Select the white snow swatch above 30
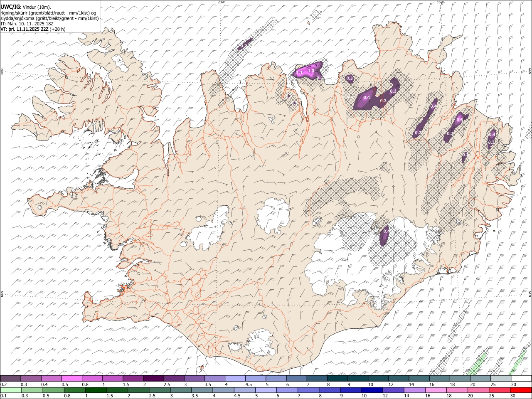The width and height of the screenshot is (532, 399). [521, 378]
